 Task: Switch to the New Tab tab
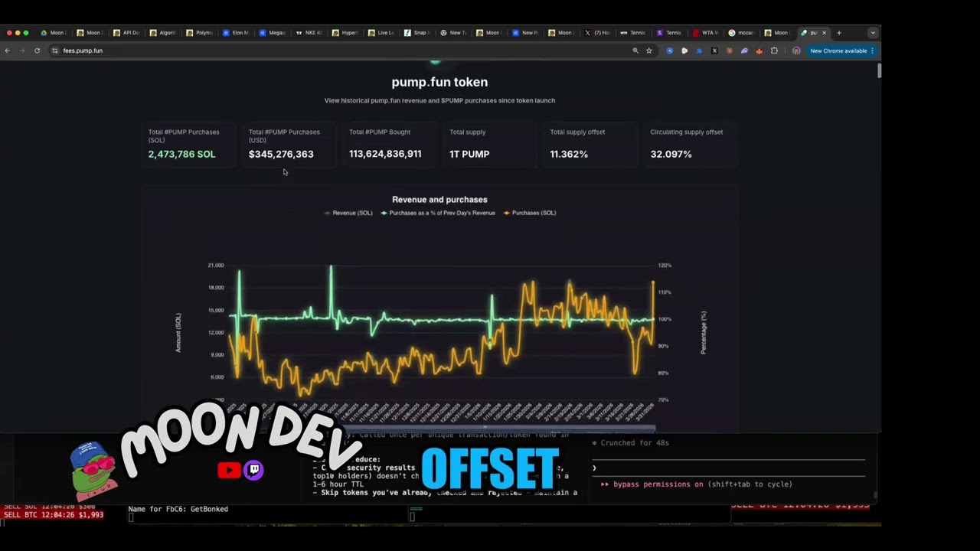(x=454, y=33)
